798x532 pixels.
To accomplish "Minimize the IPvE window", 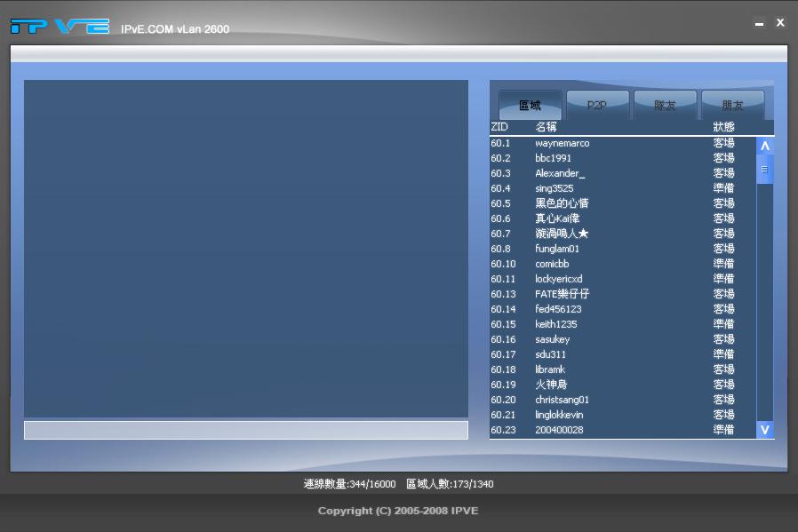I will tap(759, 23).
